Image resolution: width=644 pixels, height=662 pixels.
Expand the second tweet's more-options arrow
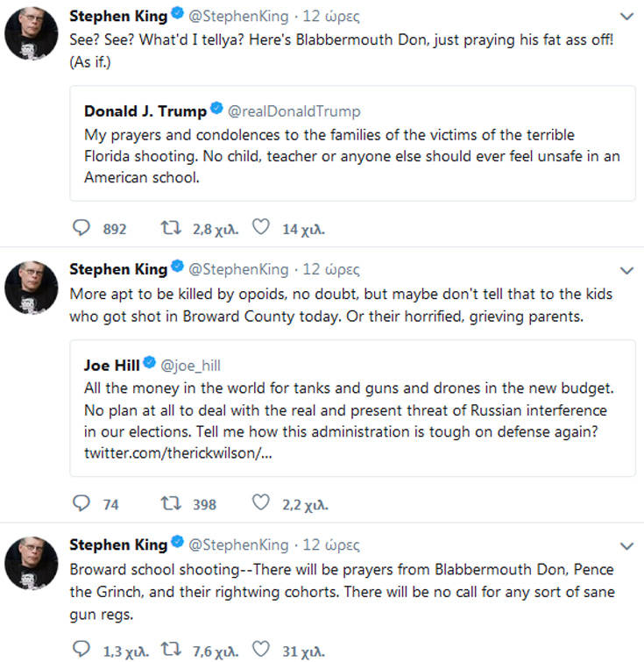626,270
